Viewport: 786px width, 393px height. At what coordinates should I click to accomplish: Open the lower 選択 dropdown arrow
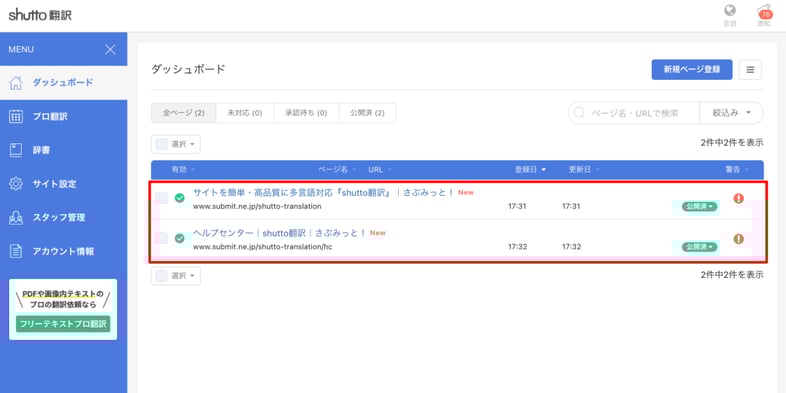coord(192,276)
